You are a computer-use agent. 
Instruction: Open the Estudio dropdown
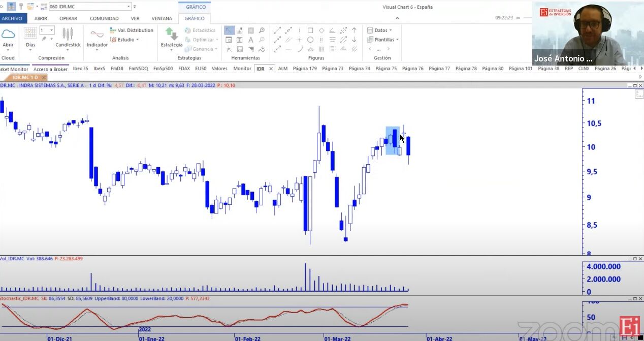click(x=124, y=40)
